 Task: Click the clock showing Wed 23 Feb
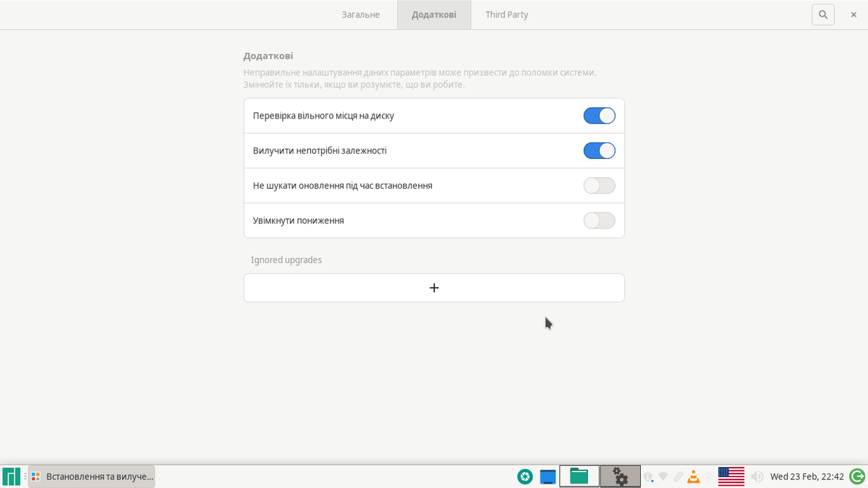click(807, 476)
